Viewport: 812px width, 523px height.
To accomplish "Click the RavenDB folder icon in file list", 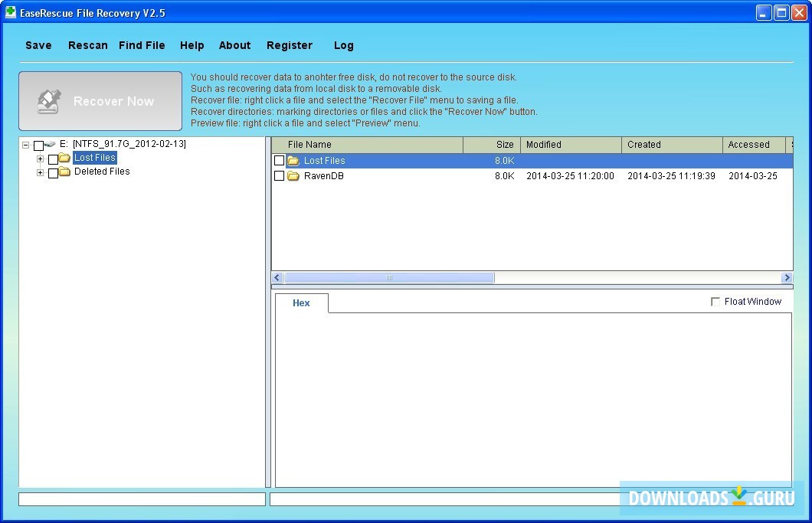I will coord(293,176).
